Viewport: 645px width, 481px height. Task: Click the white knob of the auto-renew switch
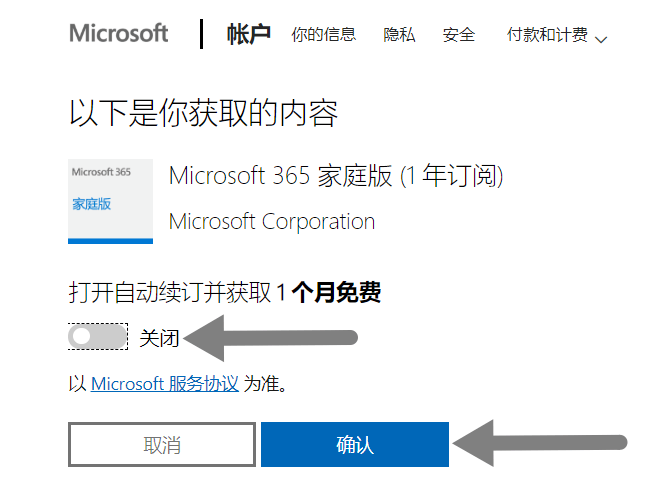pyautogui.click(x=81, y=336)
